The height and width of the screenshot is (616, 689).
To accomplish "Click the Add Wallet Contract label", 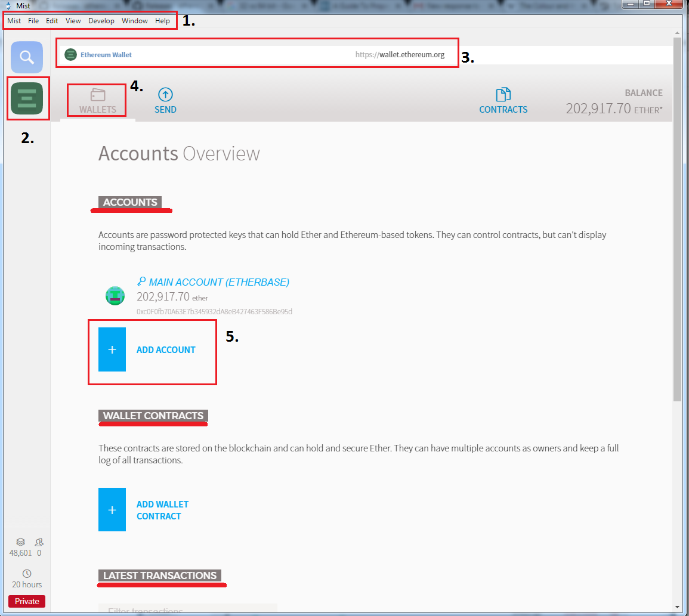I will click(163, 510).
